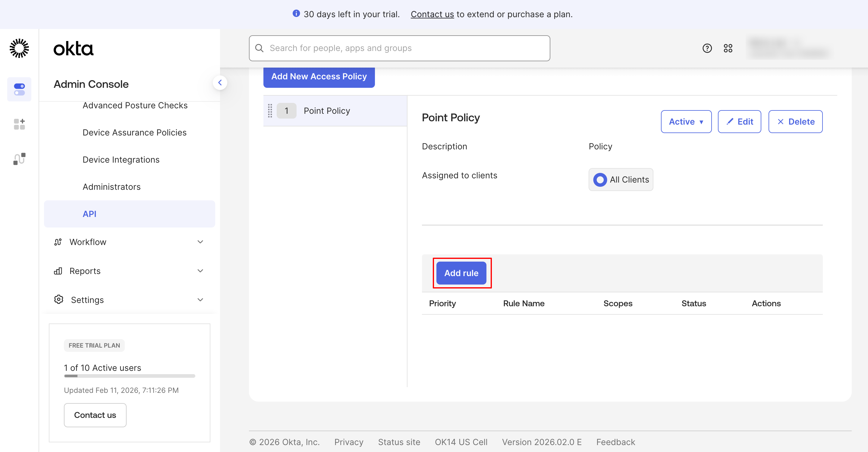Open the apps grid icon in header
The width and height of the screenshot is (868, 452).
click(728, 48)
